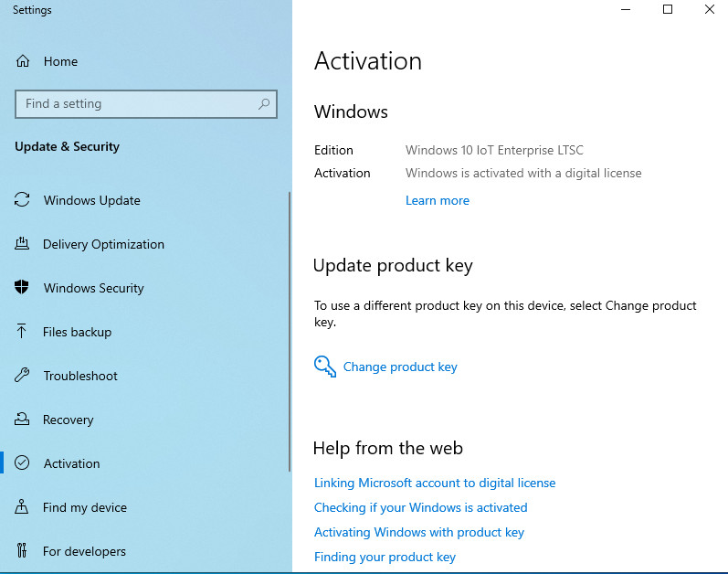Screen dimensions: 728x574
Task: Click Change product key link
Action: (400, 367)
